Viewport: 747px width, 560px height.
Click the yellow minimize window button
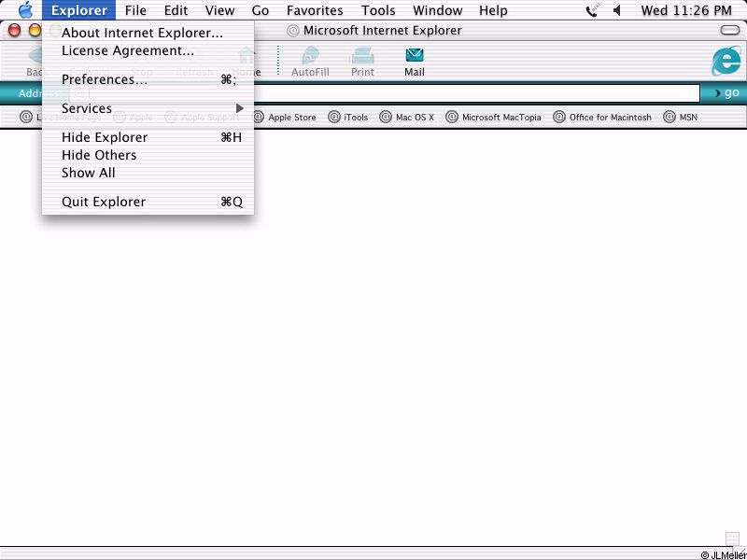coord(35,31)
